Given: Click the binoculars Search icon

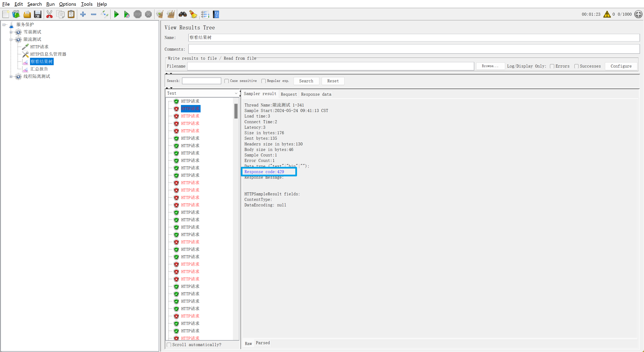Looking at the screenshot, I should [x=182, y=14].
